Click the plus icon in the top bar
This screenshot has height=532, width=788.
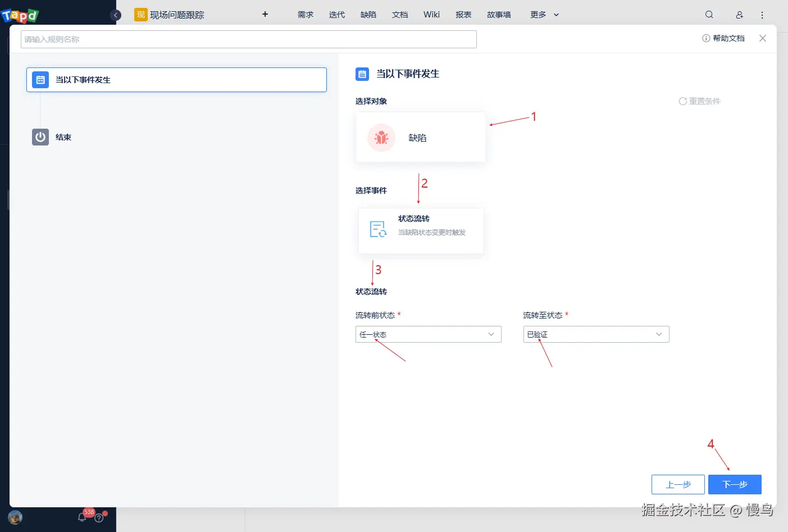(x=265, y=15)
